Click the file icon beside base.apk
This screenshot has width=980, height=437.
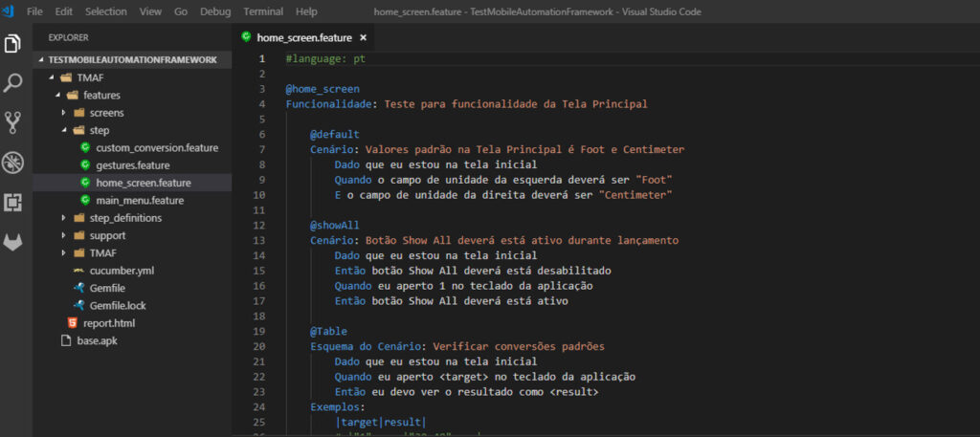point(66,340)
